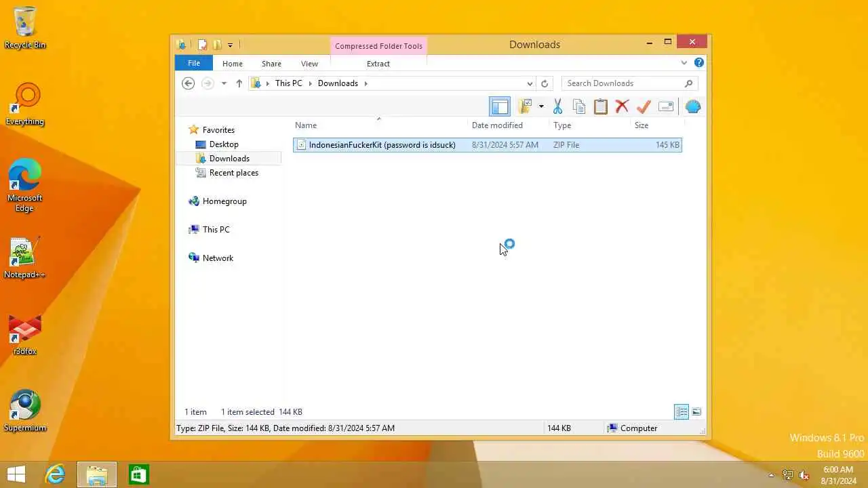Click the Compressed Folder Tools tab header
The image size is (868, 488).
pyautogui.click(x=378, y=46)
